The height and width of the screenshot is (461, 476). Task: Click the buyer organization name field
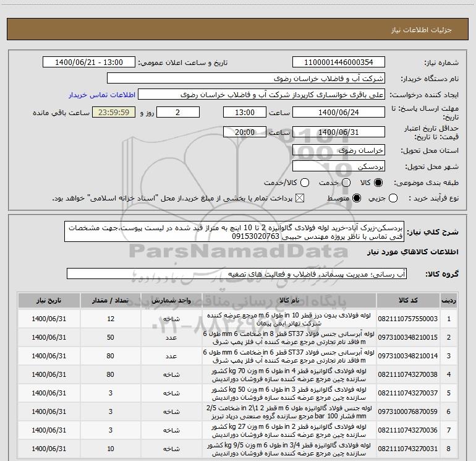246,79
